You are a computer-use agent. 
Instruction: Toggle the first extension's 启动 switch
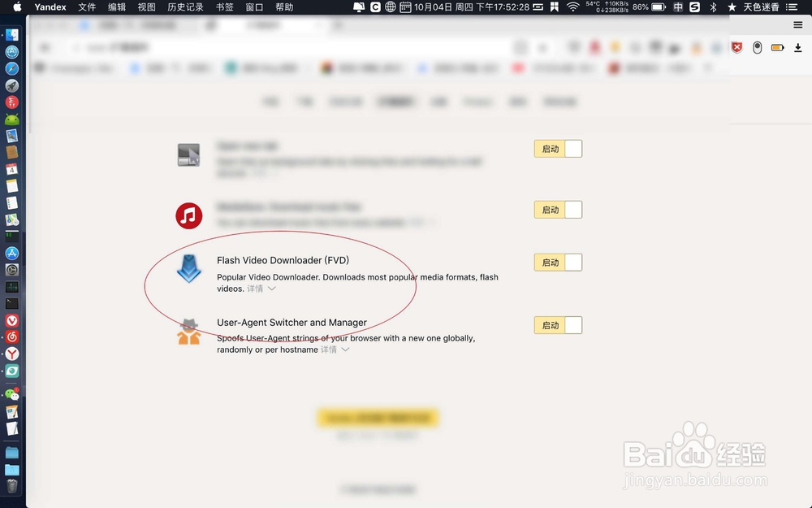point(559,149)
